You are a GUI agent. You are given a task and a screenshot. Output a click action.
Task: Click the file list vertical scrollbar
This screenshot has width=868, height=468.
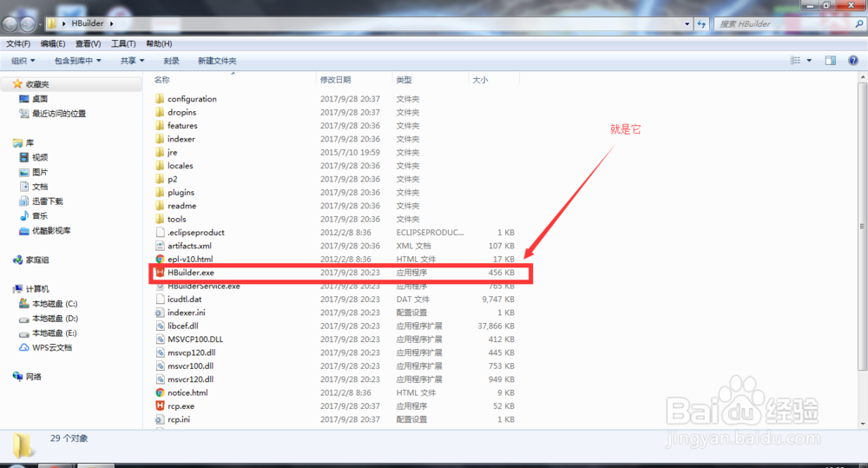[x=862, y=227]
